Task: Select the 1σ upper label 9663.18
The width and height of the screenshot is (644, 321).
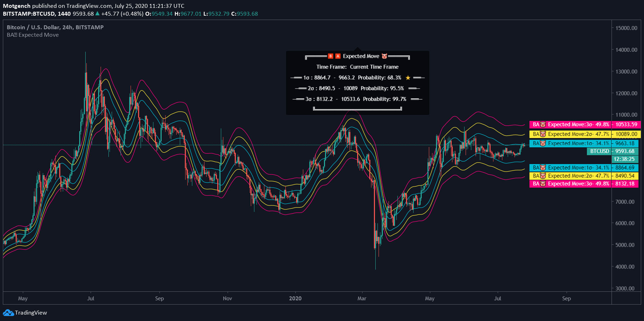Action: (x=584, y=143)
